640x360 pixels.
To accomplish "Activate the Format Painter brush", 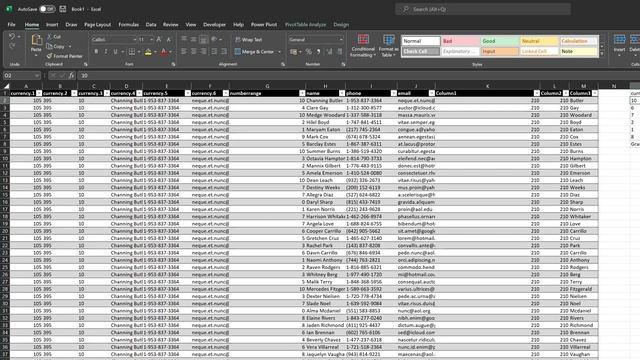I will point(49,56).
